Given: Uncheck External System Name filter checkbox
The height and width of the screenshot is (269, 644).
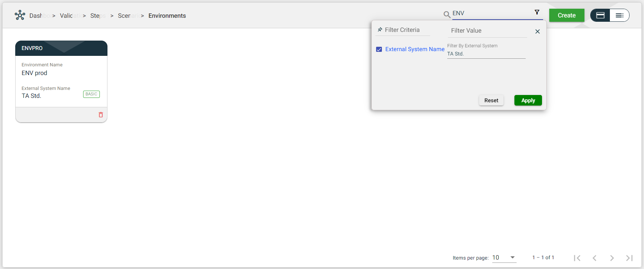Looking at the screenshot, I should pos(379,49).
